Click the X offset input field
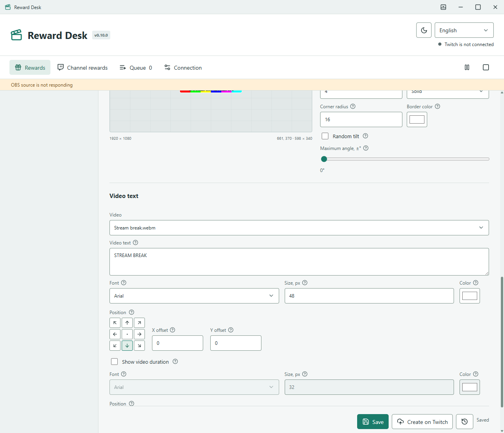The image size is (504, 433). point(178,343)
